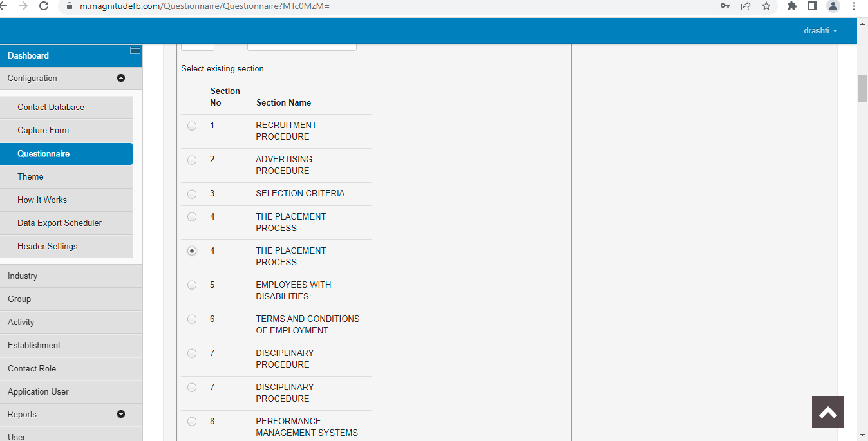Toggle the sidebar collapse icon beside Dashboard
The image size is (868, 441).
135,50
